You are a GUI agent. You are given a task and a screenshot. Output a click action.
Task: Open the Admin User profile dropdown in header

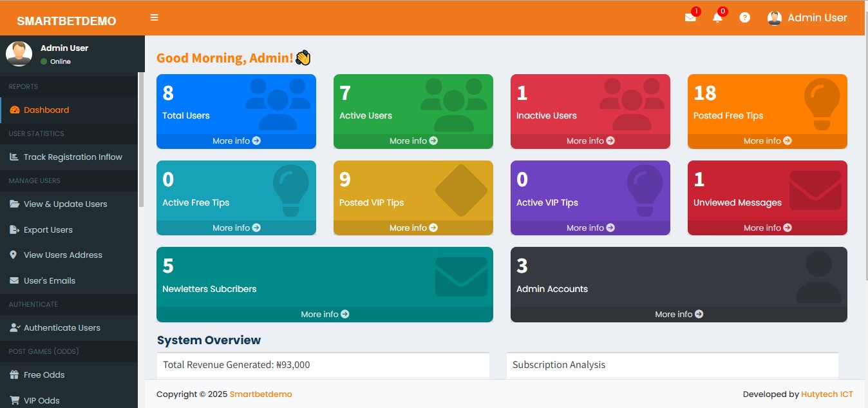pyautogui.click(x=807, y=18)
